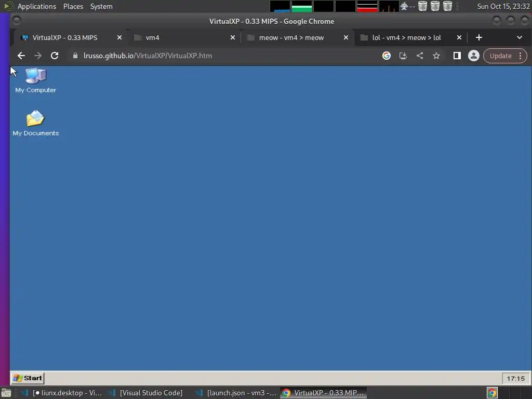The width and height of the screenshot is (532, 399).
Task: Close the vm4 tab
Action: tap(233, 37)
